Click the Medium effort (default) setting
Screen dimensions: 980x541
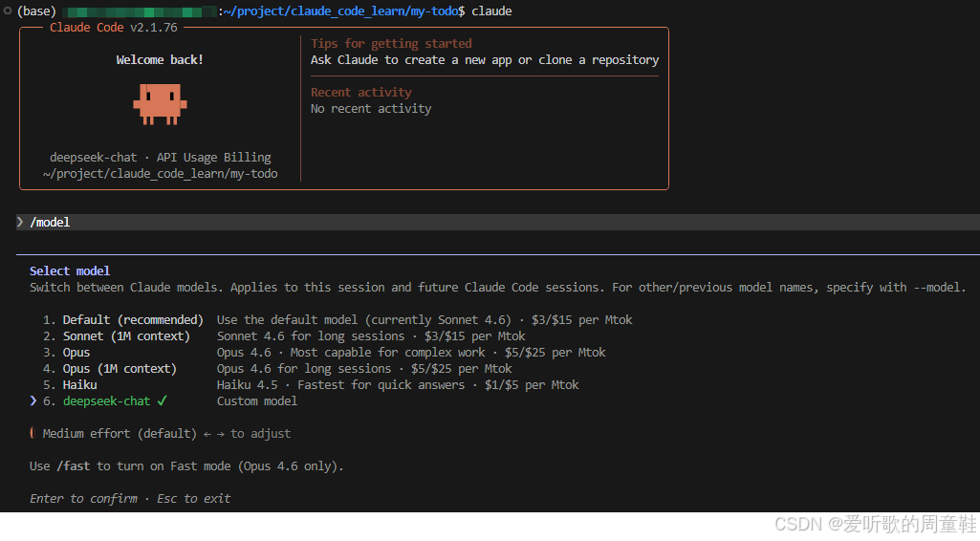coord(120,434)
